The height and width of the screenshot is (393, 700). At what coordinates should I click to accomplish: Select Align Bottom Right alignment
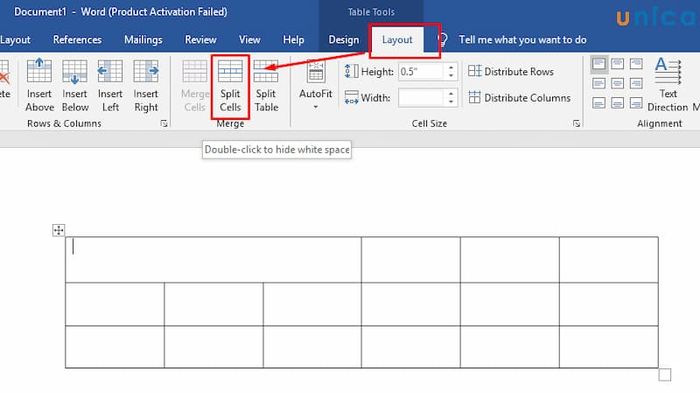[636, 103]
